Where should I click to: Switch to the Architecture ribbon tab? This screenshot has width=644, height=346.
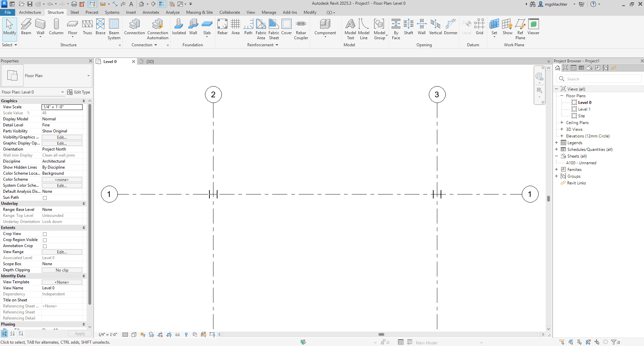tap(30, 12)
